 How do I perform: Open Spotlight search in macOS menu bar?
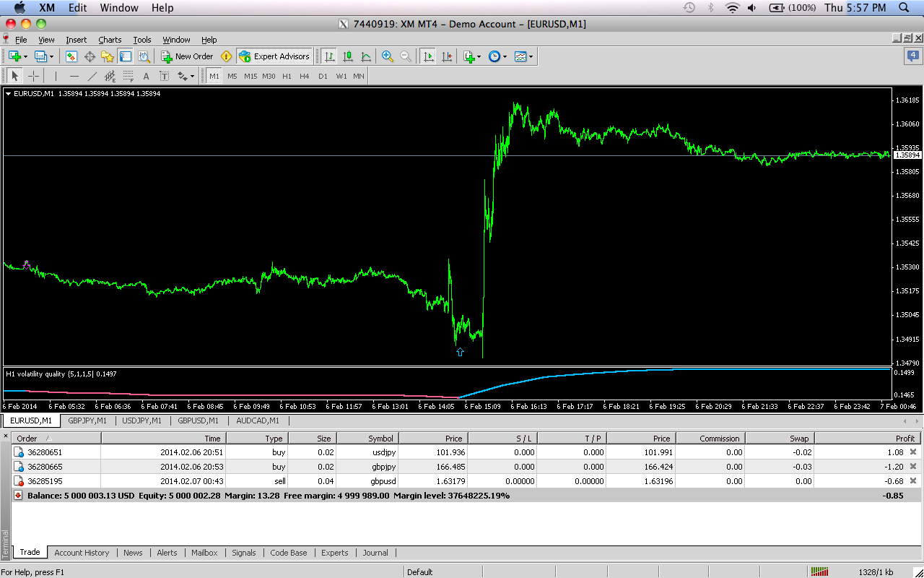905,8
